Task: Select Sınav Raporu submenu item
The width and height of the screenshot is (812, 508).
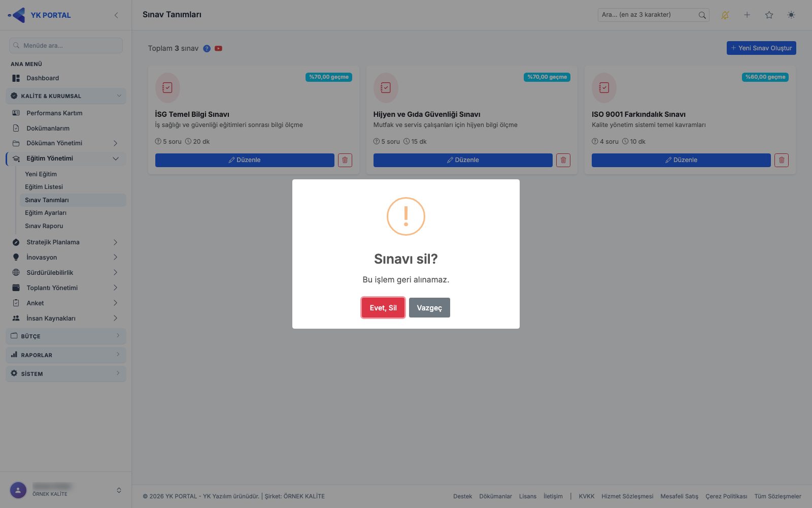Action: [x=73, y=226]
